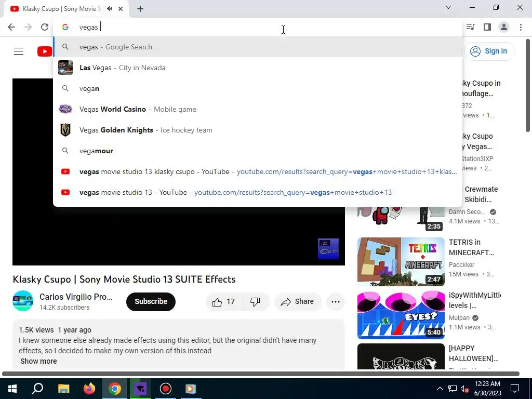Go back with the browser back arrow
Image resolution: width=532 pixels, height=399 pixels.
tap(11, 27)
